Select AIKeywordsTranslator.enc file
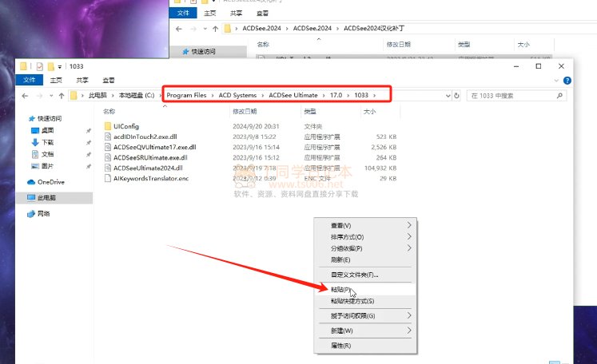Image resolution: width=597 pixels, height=364 pixels. [x=151, y=178]
